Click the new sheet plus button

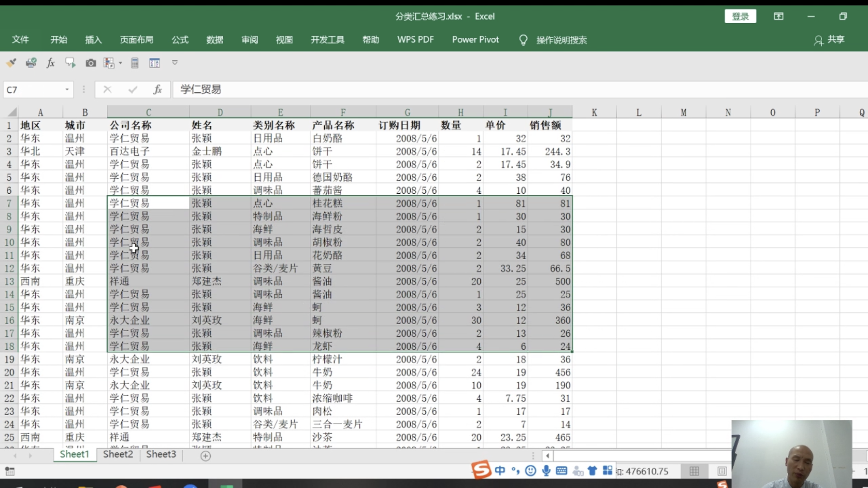(206, 456)
